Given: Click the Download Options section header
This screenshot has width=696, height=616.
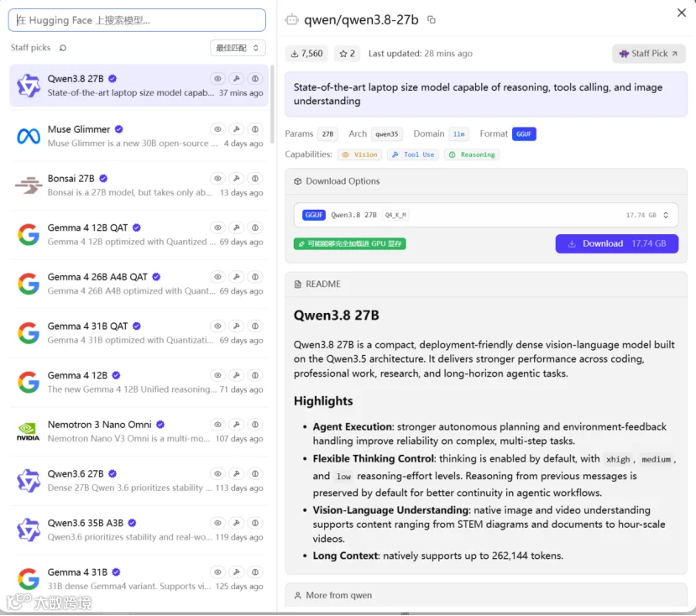Looking at the screenshot, I should [485, 181].
